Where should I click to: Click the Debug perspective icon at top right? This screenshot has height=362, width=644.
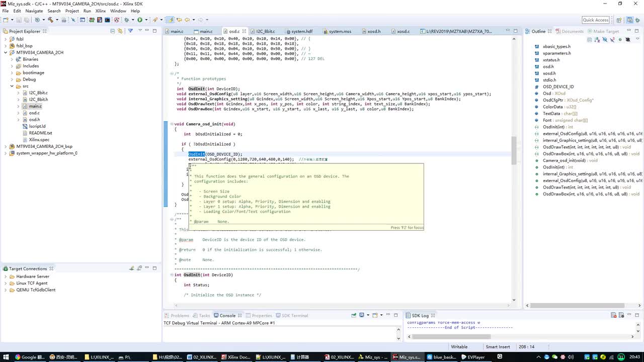click(637, 20)
